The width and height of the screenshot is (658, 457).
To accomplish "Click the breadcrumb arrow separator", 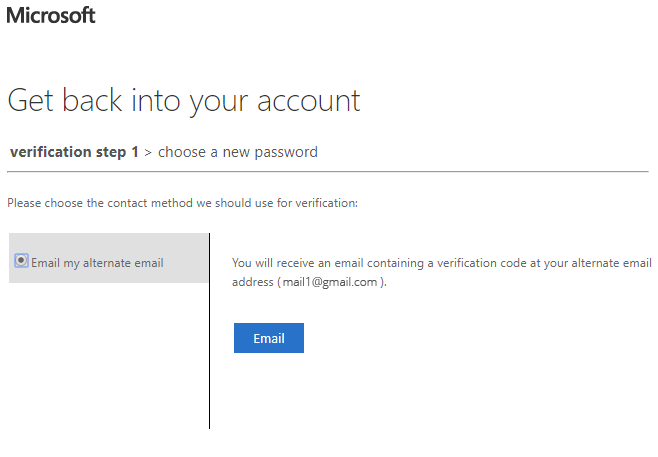I will pos(148,153).
